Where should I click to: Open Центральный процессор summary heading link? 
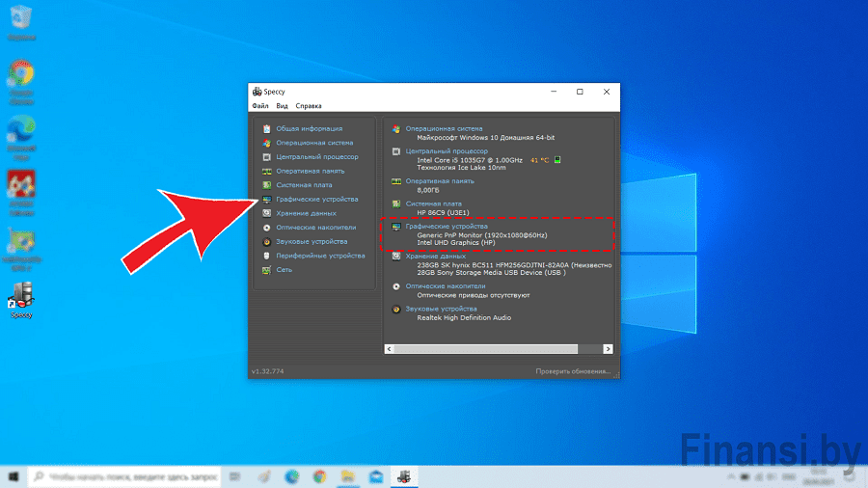tap(447, 151)
